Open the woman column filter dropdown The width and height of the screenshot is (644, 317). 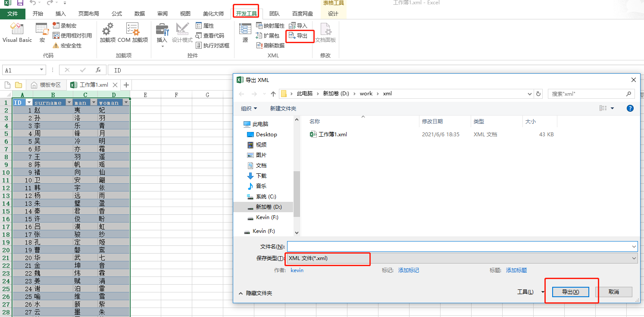[126, 103]
